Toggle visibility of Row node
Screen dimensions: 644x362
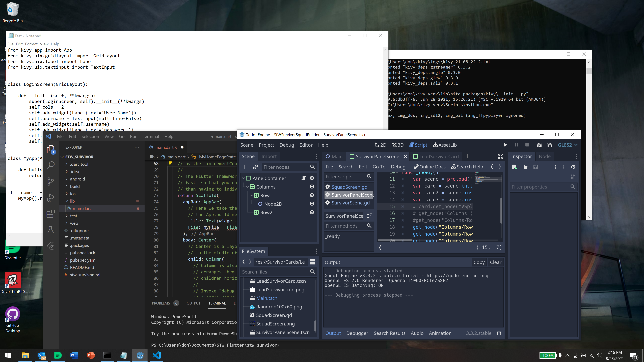(312, 195)
